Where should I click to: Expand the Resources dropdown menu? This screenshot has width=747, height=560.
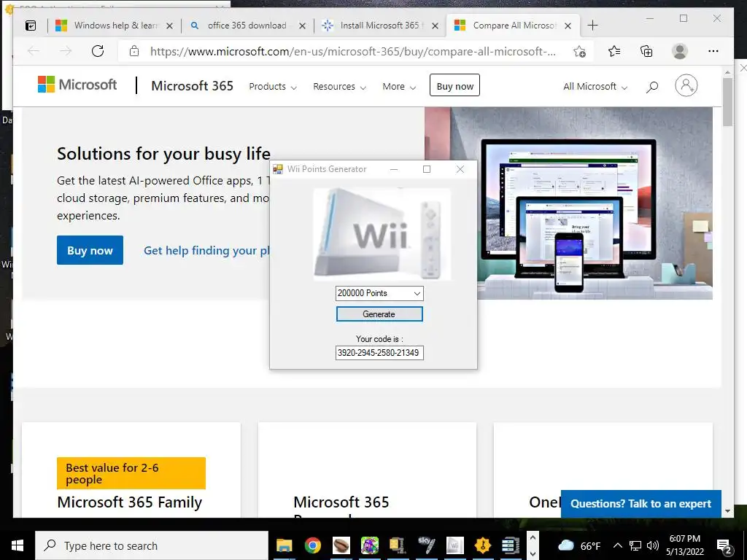pyautogui.click(x=340, y=87)
